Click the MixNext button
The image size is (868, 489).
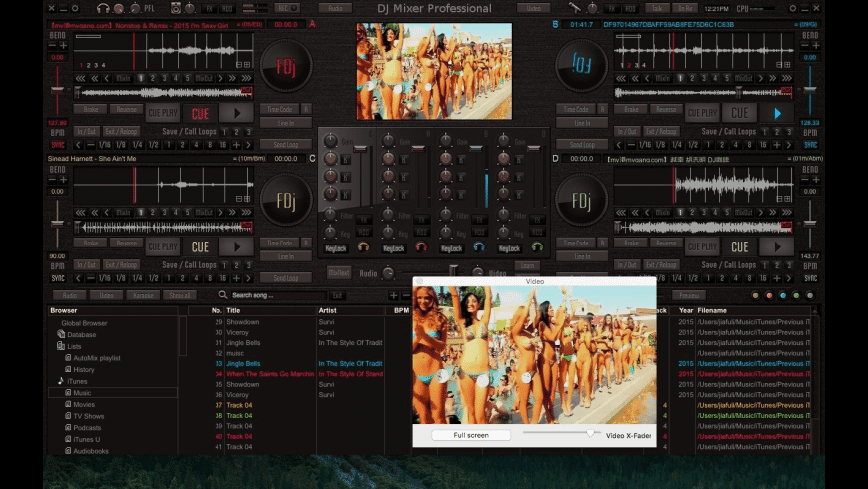[339, 273]
